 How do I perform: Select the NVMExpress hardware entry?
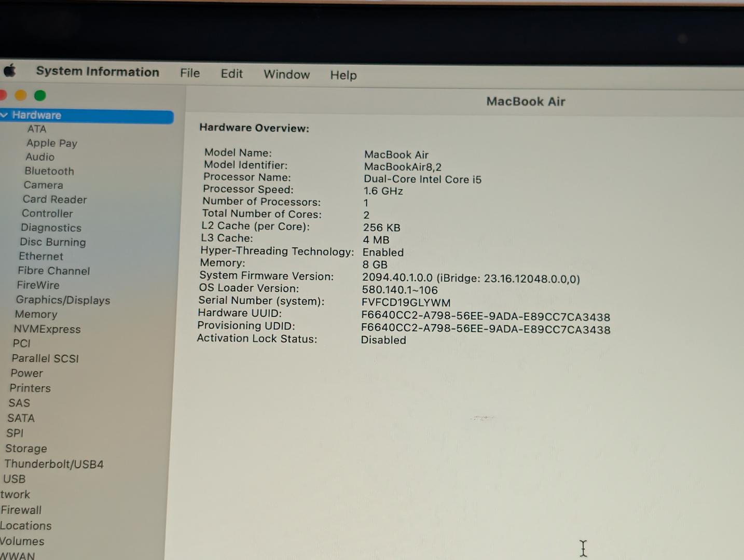point(47,329)
